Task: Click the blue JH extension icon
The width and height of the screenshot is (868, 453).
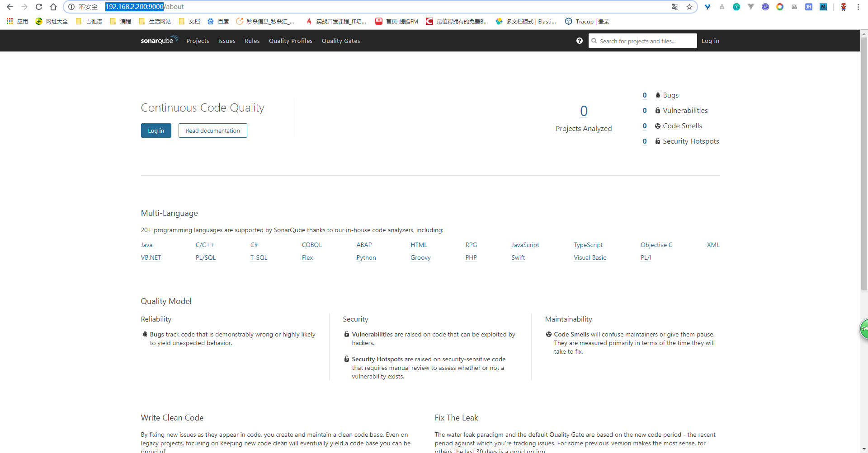Action: tap(809, 7)
